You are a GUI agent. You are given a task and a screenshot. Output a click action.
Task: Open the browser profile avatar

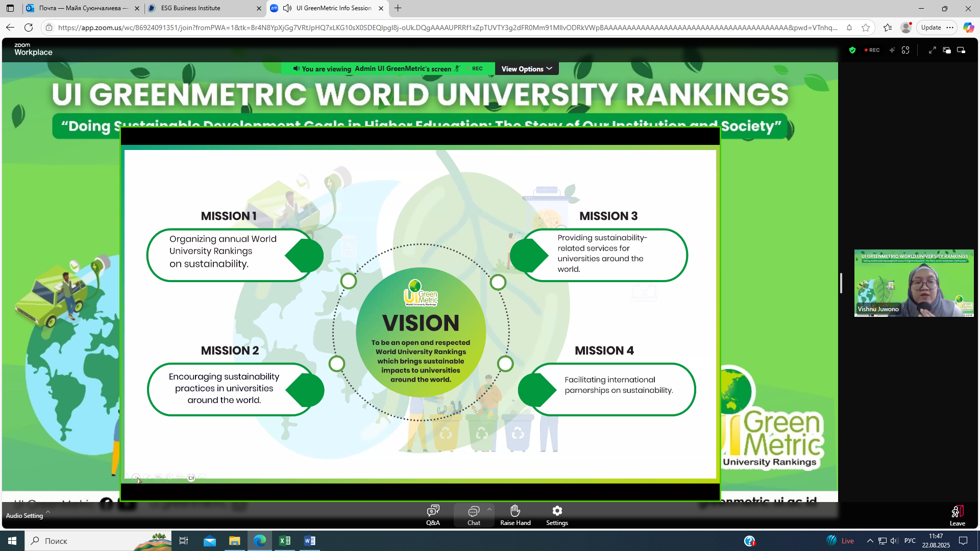tap(906, 28)
